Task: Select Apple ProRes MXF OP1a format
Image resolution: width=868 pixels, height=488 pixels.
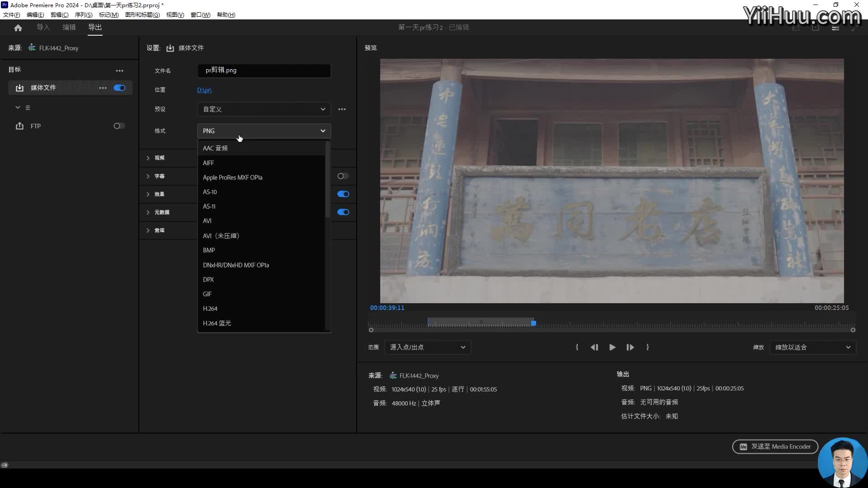Action: click(261, 177)
